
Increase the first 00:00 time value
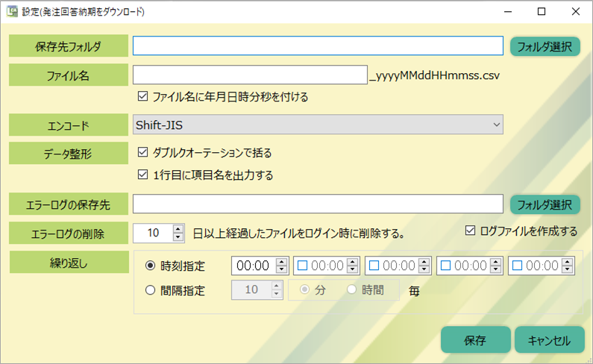pyautogui.click(x=281, y=262)
